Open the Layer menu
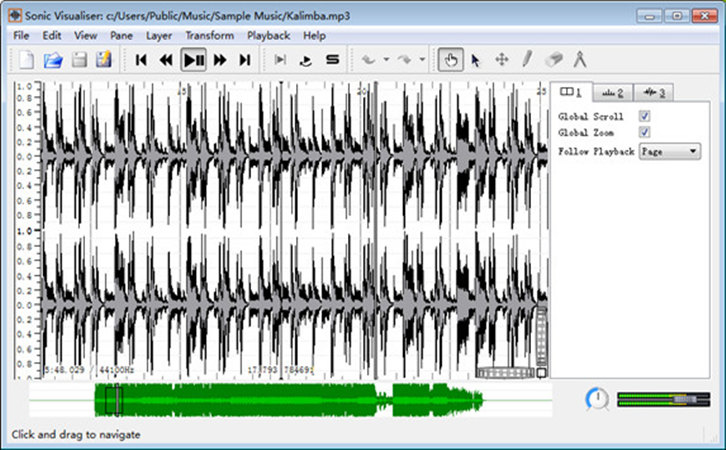The image size is (726, 450). tap(159, 36)
